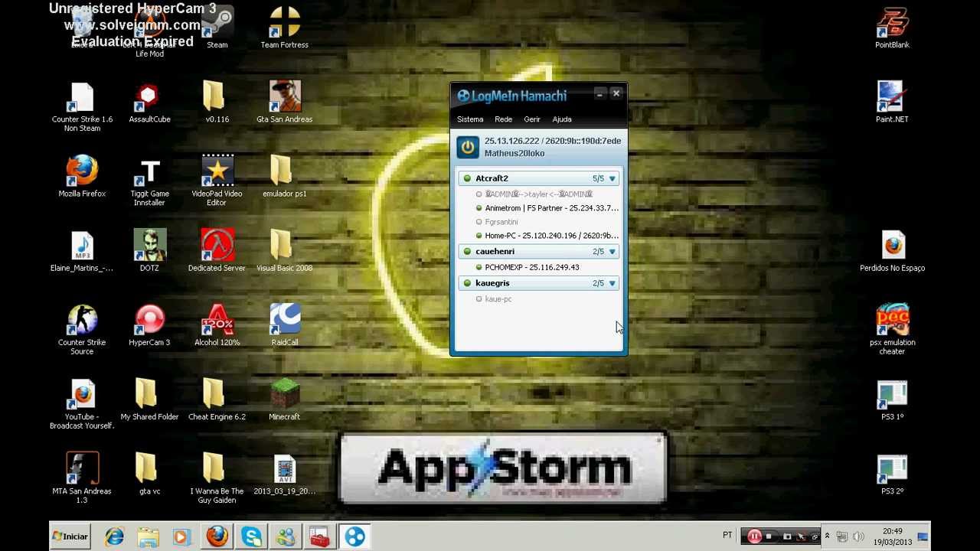Toggle the Atcraft2 network green status dot

(x=467, y=178)
